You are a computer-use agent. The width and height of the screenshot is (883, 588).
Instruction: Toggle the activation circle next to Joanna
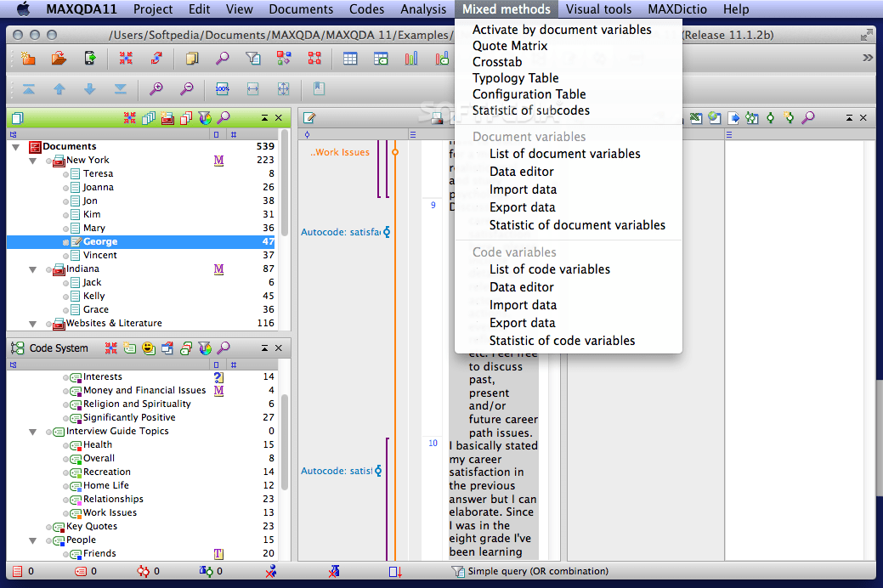point(66,188)
